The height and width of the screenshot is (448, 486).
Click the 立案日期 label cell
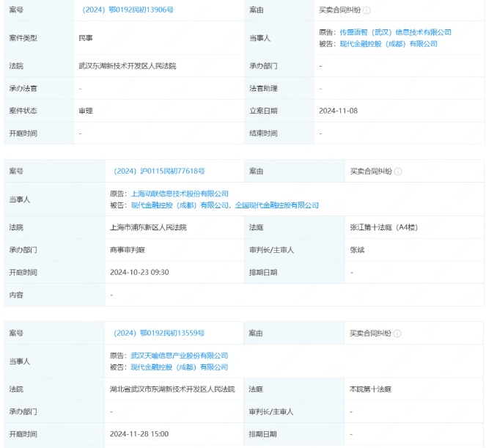[x=279, y=111]
